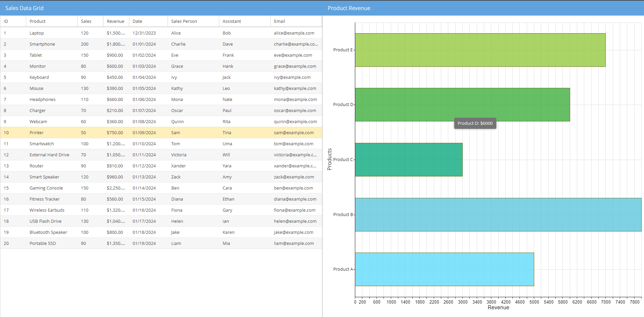The image size is (644, 317).
Task: Click the Product E bar in chart
Action: (480, 50)
